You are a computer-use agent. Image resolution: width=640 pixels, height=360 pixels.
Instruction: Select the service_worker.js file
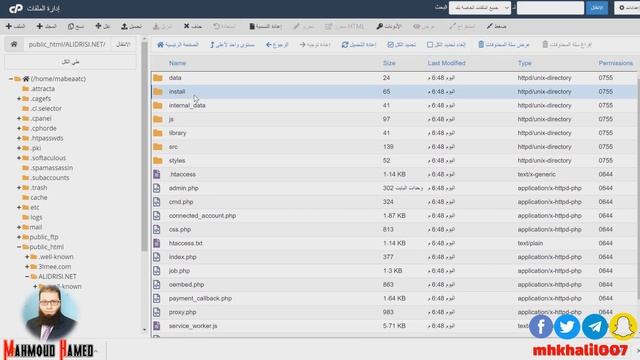394,326
